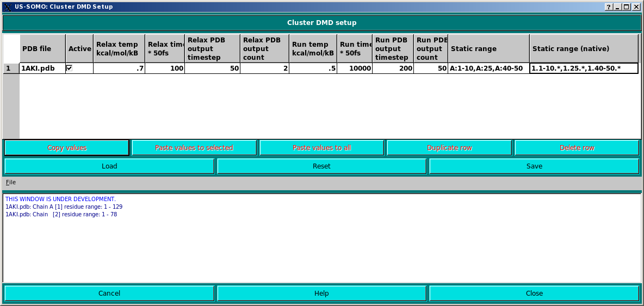Select the Relax temp cell showing .7

(119, 68)
